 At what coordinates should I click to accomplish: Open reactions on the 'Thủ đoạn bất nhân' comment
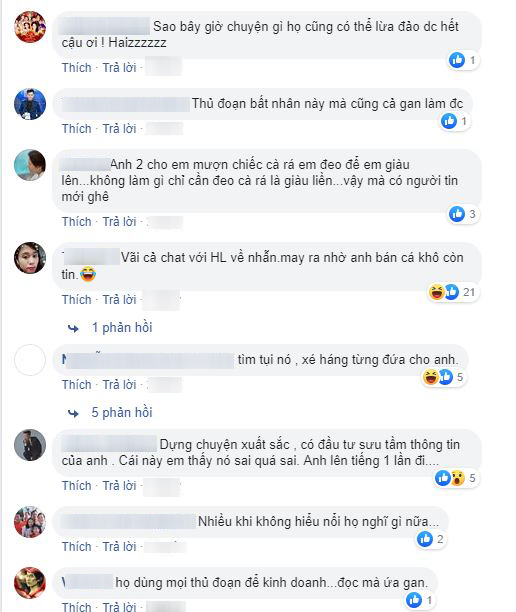tap(454, 121)
